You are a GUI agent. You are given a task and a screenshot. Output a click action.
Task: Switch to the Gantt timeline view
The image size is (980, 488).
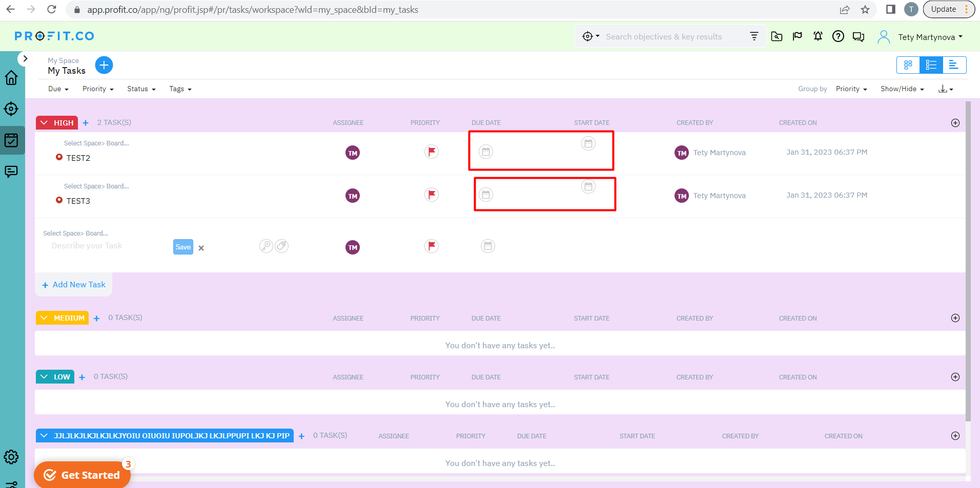pyautogui.click(x=954, y=65)
